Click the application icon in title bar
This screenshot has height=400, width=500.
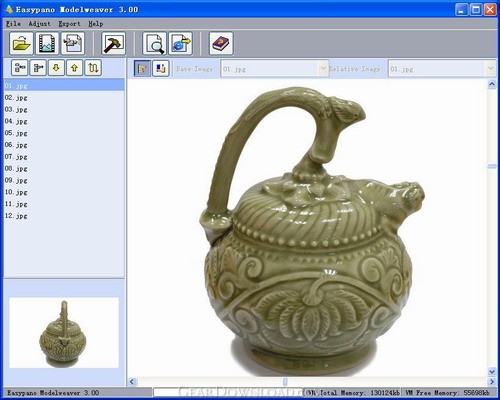tap(9, 9)
